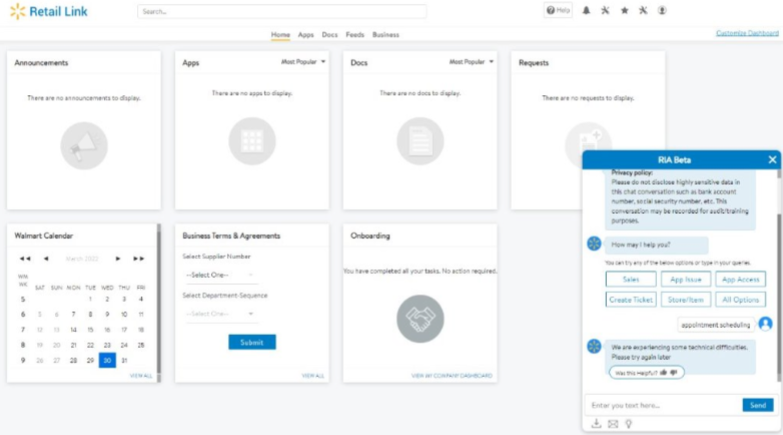The image size is (783, 435).
Task: Go to the previous month in calendar
Action: (46, 259)
